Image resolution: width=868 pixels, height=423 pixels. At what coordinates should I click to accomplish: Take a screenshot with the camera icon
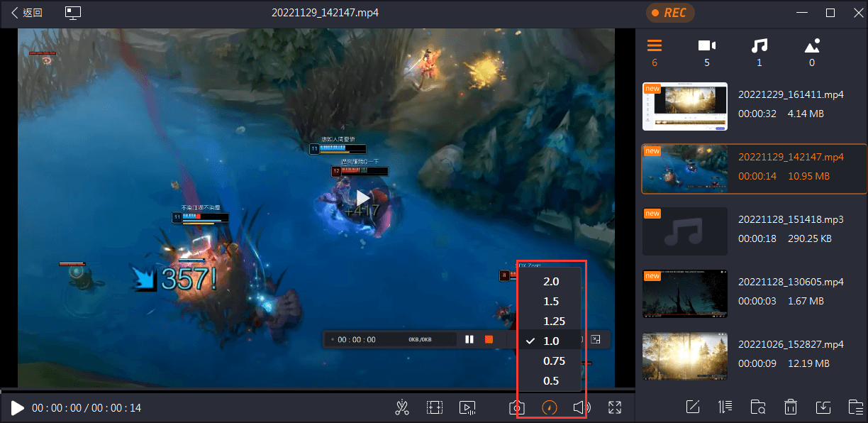coord(517,407)
